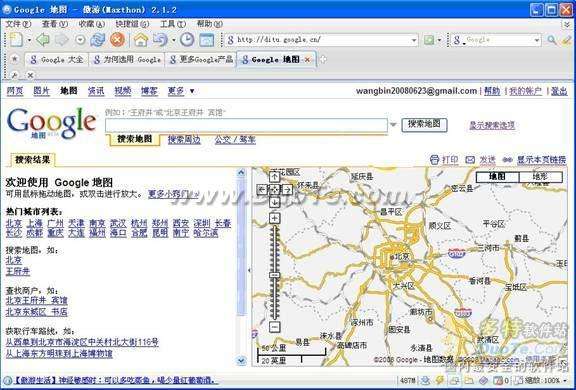The width and height of the screenshot is (576, 390).
Task: Open the History clock icon
Action: [x=187, y=40]
